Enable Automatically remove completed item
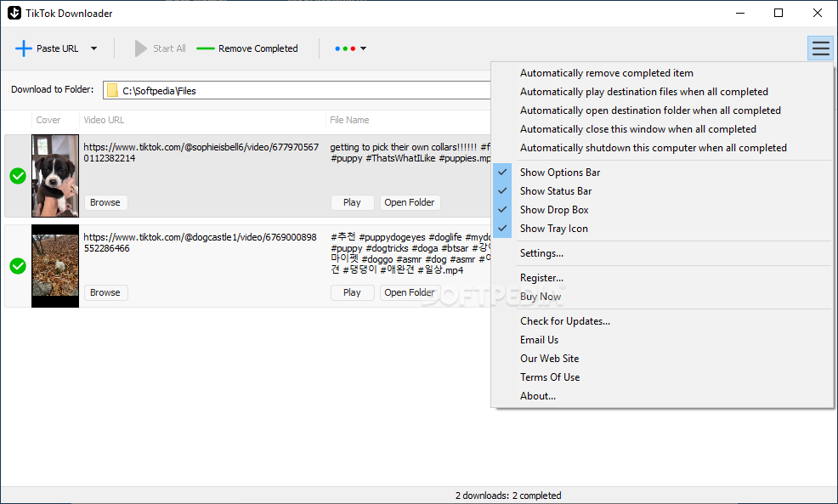This screenshot has width=838, height=504. (x=662, y=73)
